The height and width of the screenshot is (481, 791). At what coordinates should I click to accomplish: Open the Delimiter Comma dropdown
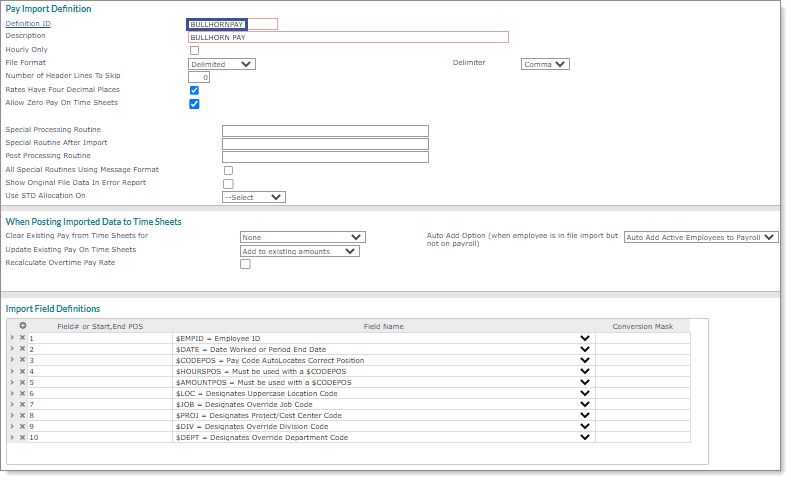tap(545, 64)
